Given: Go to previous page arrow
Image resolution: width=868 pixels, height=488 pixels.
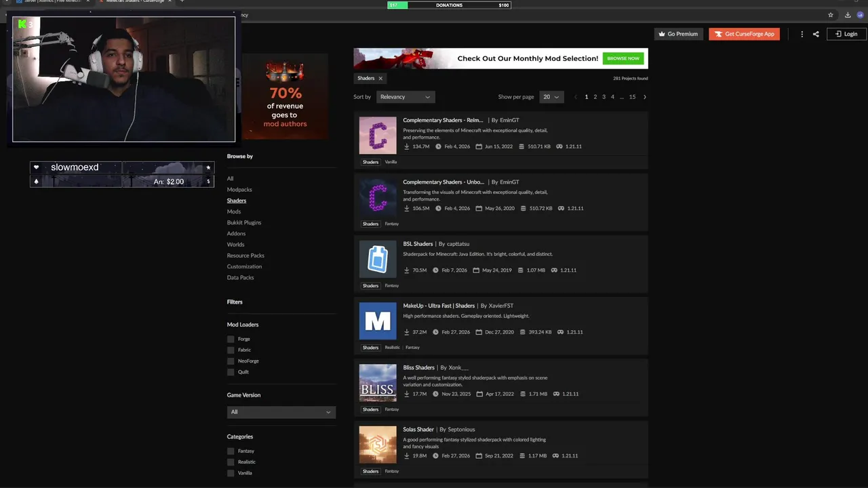Looking at the screenshot, I should point(576,97).
